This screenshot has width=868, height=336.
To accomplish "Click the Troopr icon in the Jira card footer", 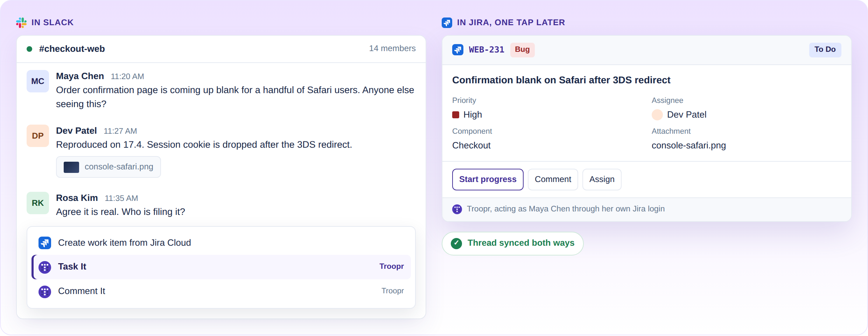I will point(457,209).
